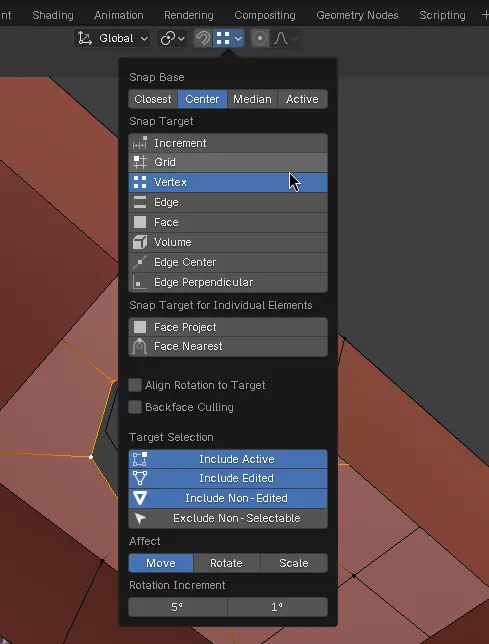Open the transform pivot point dropdown
489x644 pixels.
tap(172, 39)
